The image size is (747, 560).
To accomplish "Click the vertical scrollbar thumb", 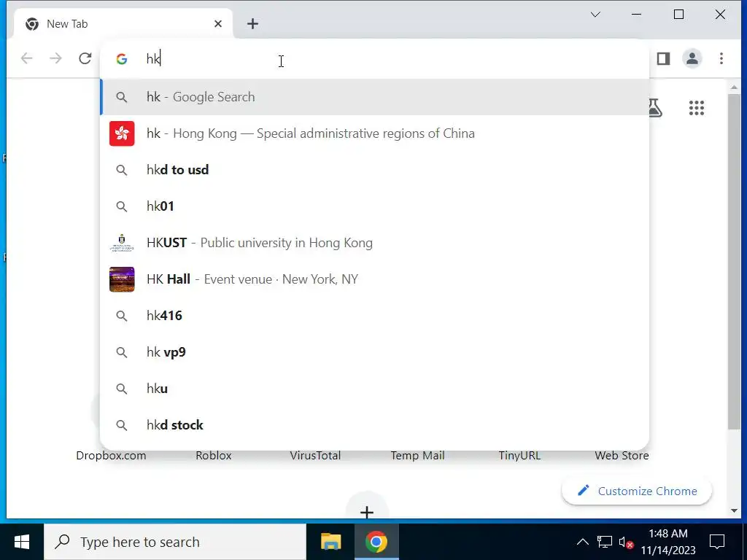I will tap(734, 262).
